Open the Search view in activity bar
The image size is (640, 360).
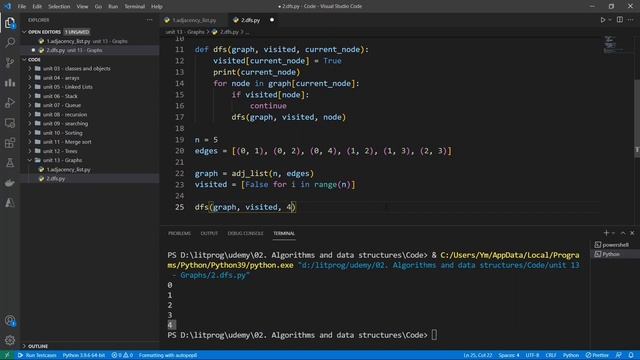[10, 42]
